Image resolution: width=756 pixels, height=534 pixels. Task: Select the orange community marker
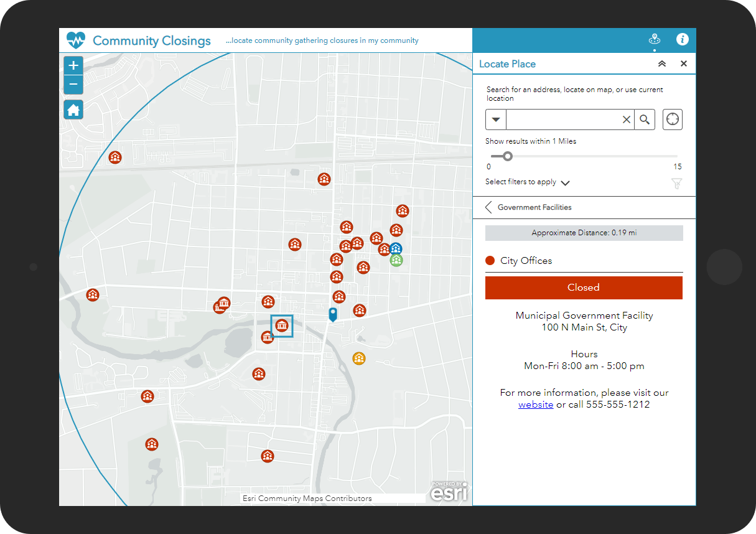point(359,358)
